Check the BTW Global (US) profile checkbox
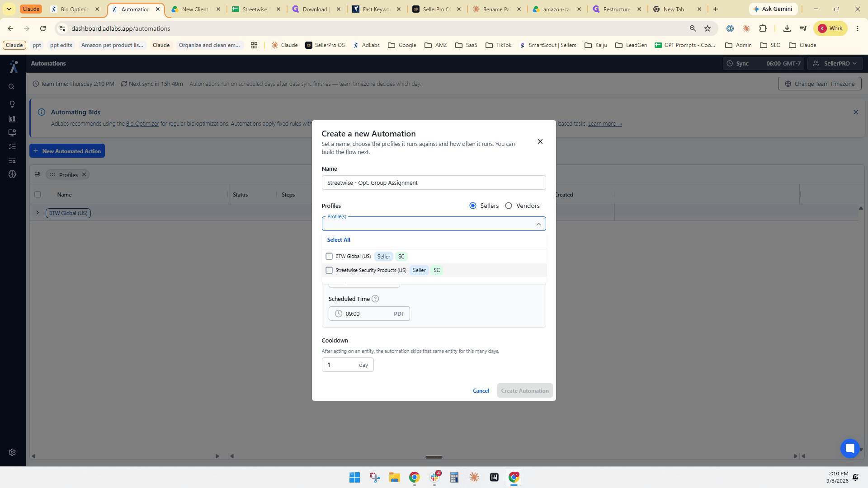Viewport: 868px width, 488px height. 329,256
